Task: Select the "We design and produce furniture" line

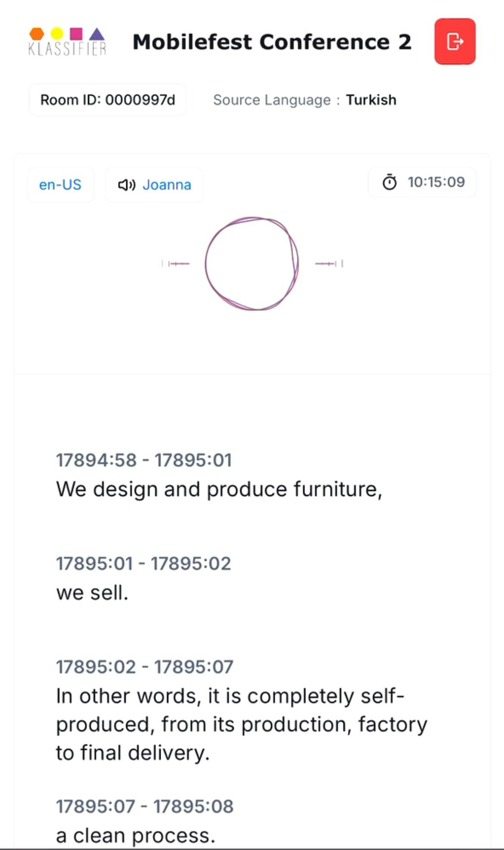Action: tap(219, 489)
